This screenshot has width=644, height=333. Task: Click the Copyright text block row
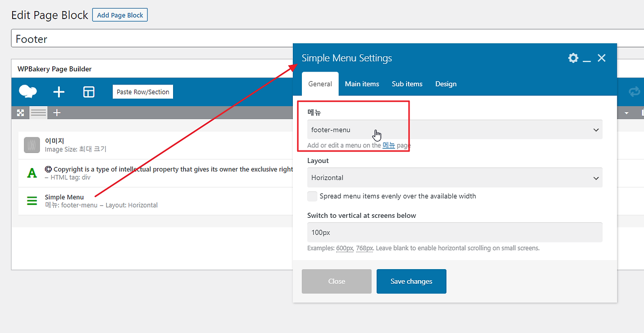(156, 174)
